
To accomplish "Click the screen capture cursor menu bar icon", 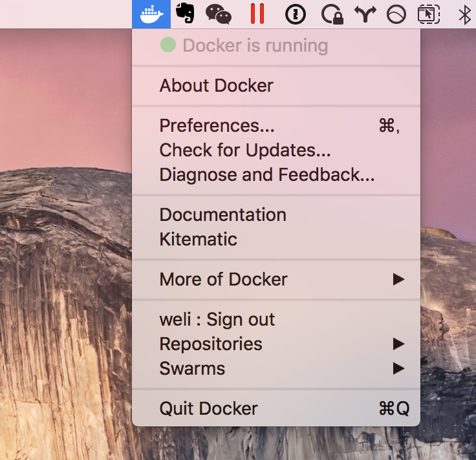I will [x=429, y=14].
